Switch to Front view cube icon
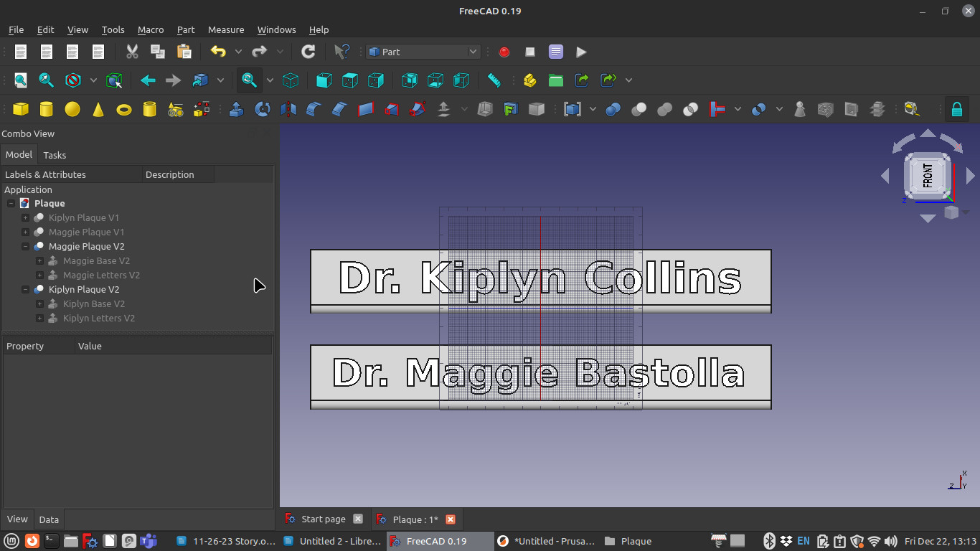The width and height of the screenshot is (980, 551). pyautogui.click(x=324, y=80)
